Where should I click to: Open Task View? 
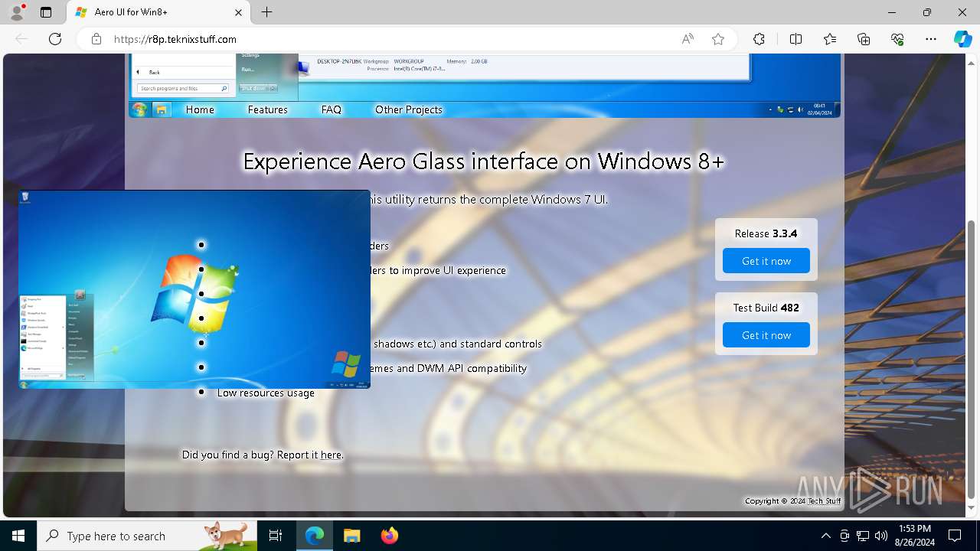click(276, 536)
